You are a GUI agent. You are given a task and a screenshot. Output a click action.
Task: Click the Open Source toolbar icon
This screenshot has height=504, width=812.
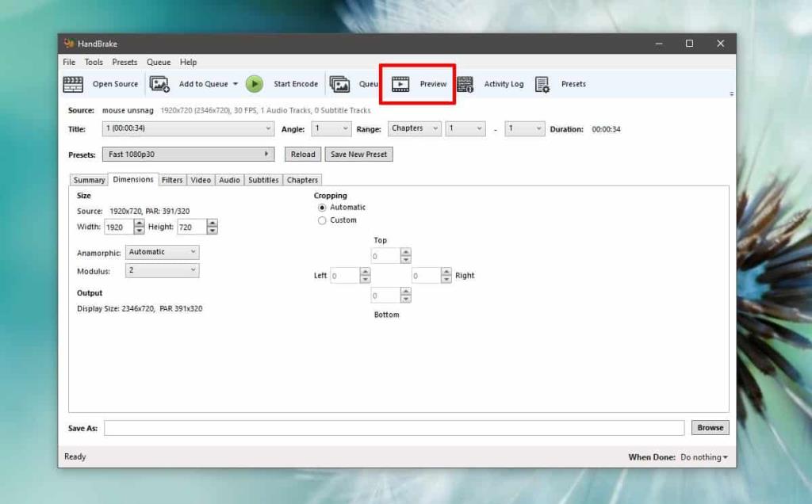tap(73, 83)
